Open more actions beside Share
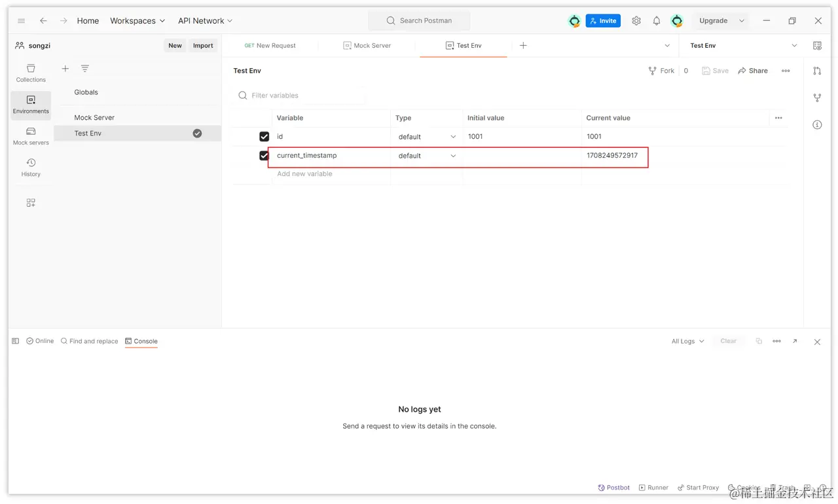The width and height of the screenshot is (838, 504). click(x=786, y=71)
